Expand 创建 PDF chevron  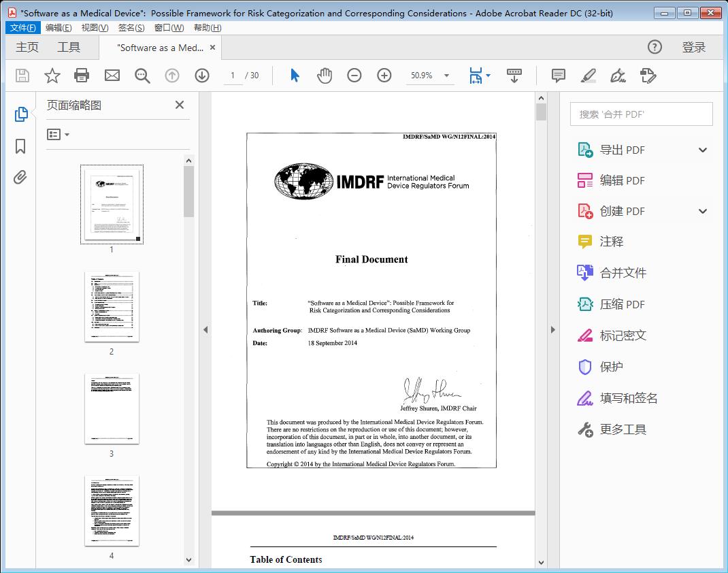pos(703,211)
